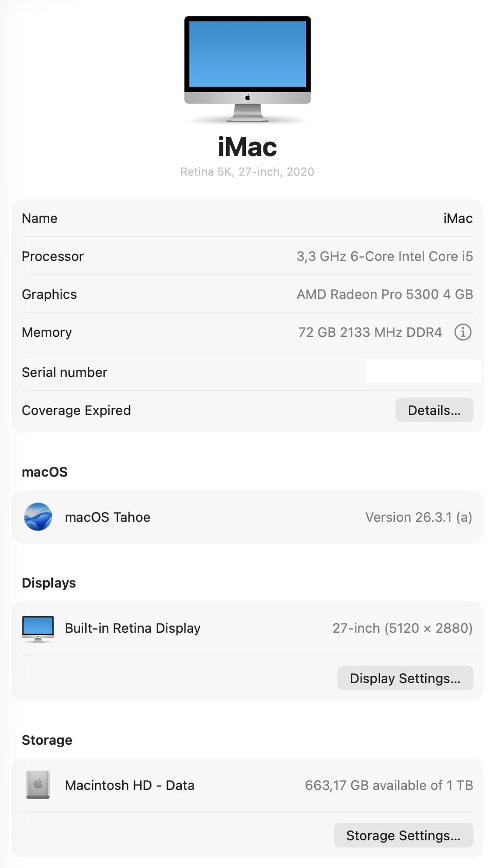
Task: Click the 72 GB memory value
Action: [370, 332]
